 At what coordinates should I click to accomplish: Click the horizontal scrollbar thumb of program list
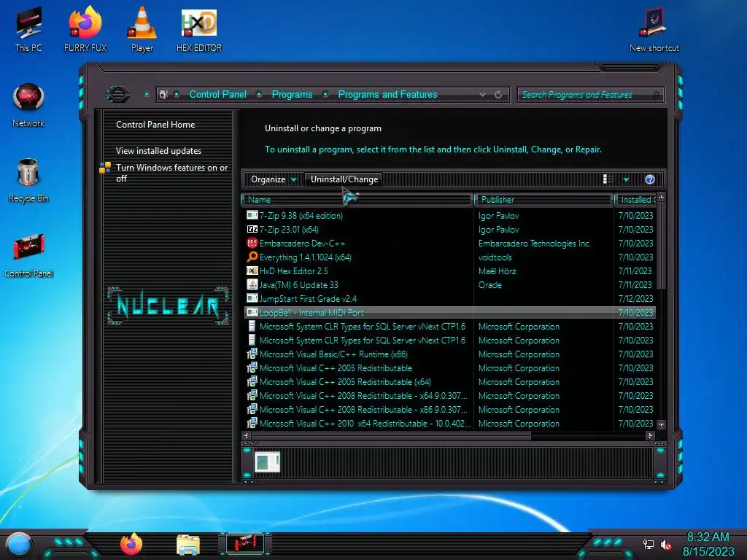391,436
